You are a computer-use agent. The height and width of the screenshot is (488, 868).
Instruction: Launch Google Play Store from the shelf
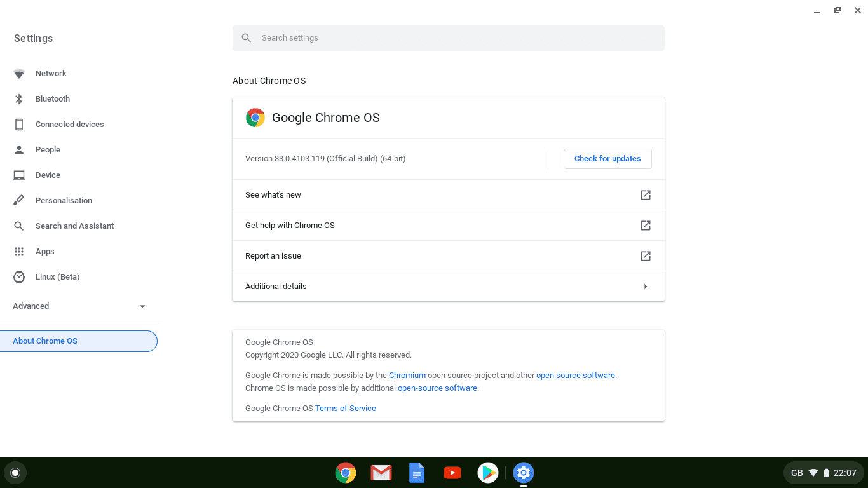click(487, 473)
